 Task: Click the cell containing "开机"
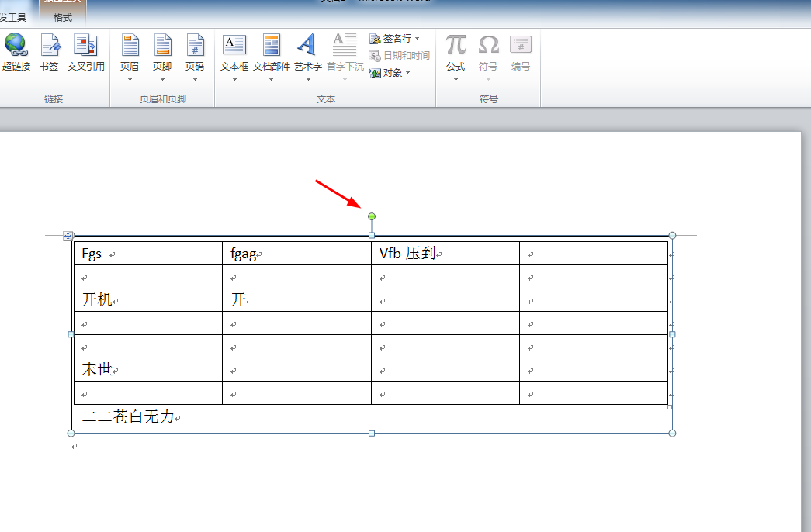tap(148, 300)
